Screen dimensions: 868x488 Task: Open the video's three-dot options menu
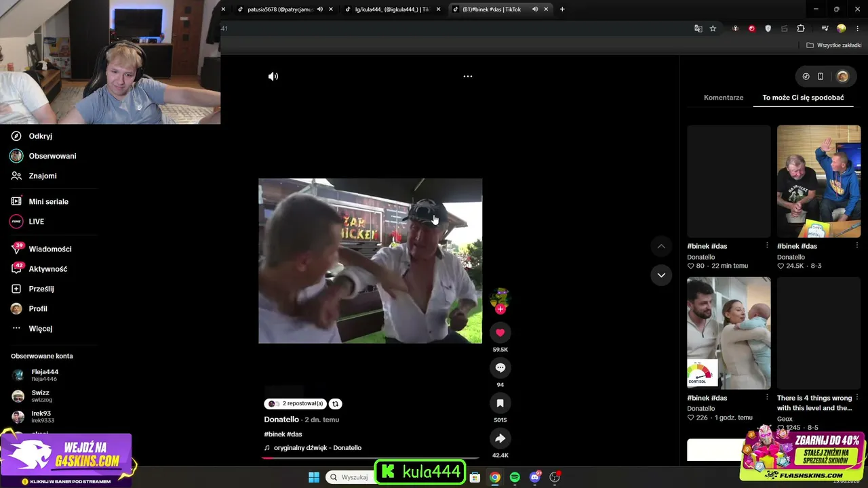coord(467,77)
